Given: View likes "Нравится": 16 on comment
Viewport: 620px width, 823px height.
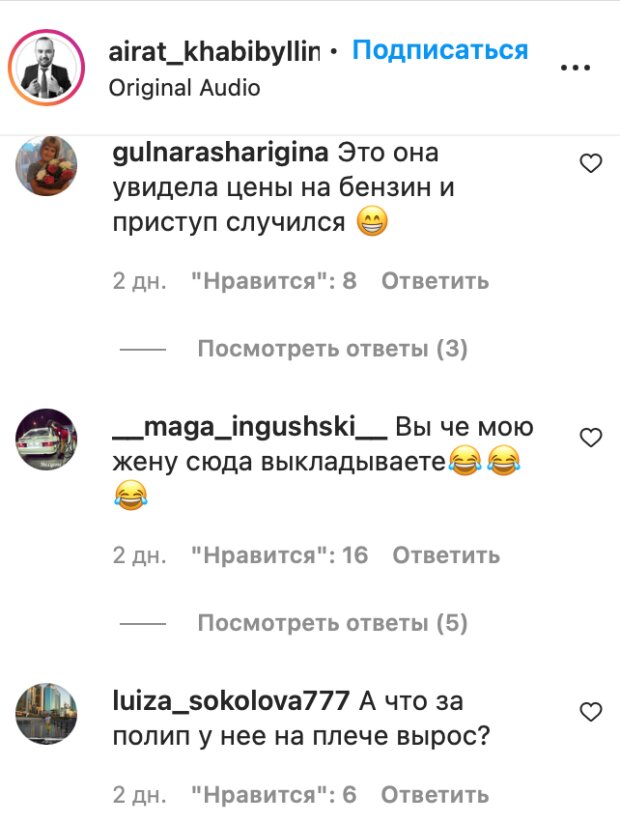Looking at the screenshot, I should point(280,555).
